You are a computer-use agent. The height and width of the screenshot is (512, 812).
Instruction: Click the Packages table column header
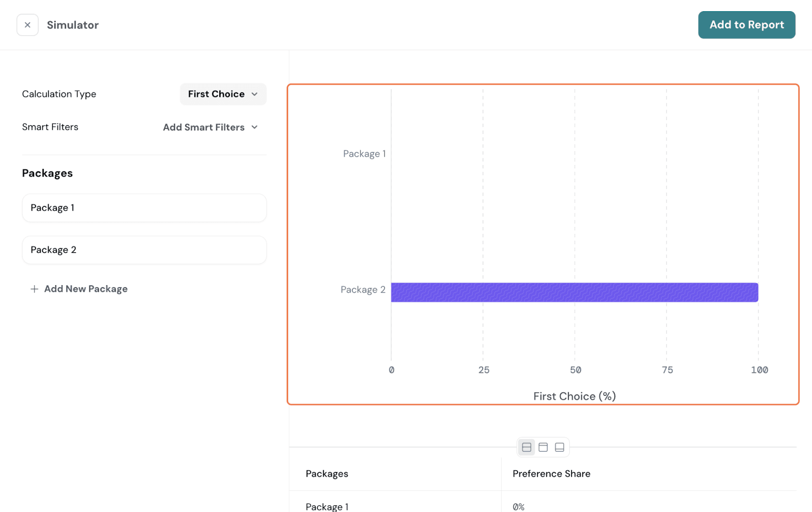click(327, 474)
